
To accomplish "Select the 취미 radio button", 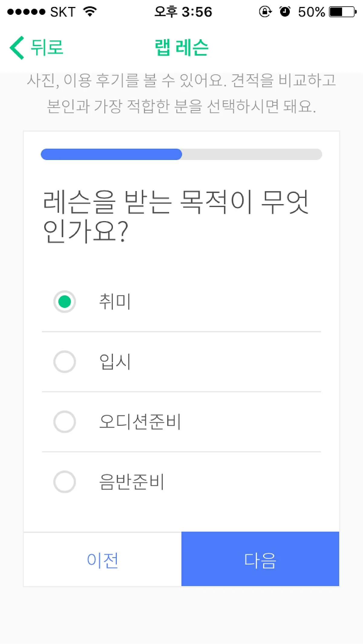I will [64, 301].
